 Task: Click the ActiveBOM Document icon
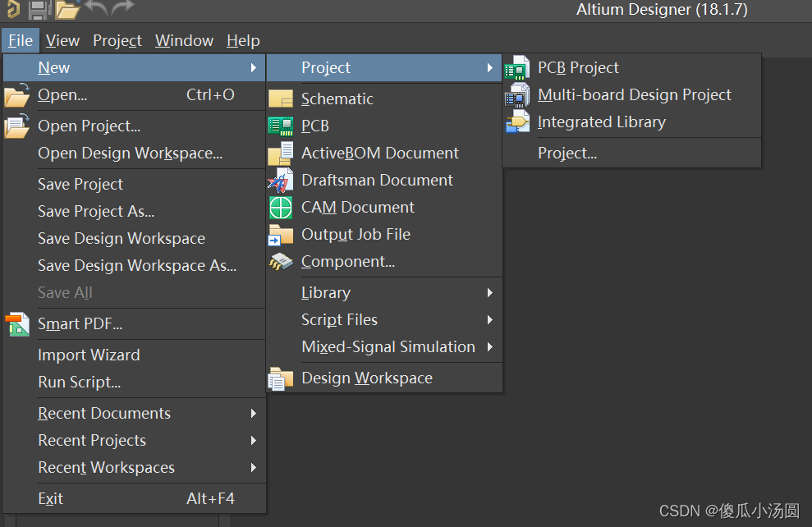(x=281, y=154)
